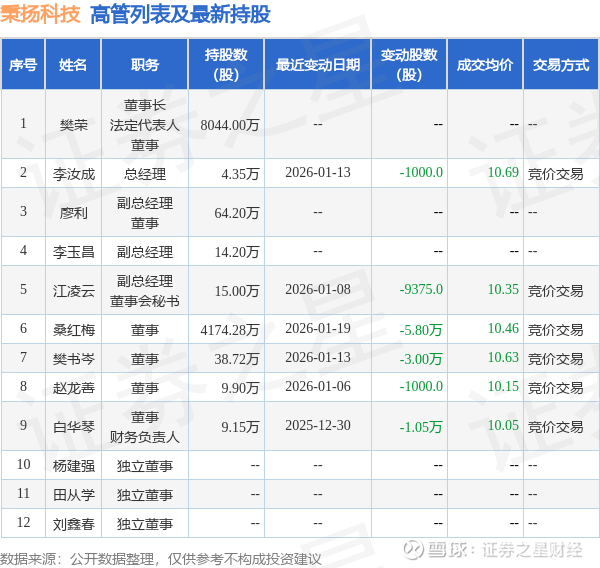Click on the name 李汝成
Image resolution: width=600 pixels, height=568 pixels.
[x=73, y=173]
